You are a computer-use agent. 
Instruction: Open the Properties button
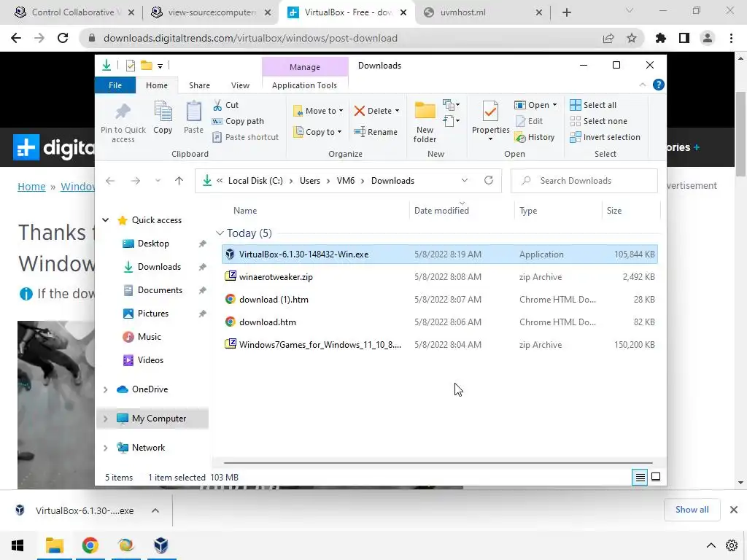click(x=490, y=121)
